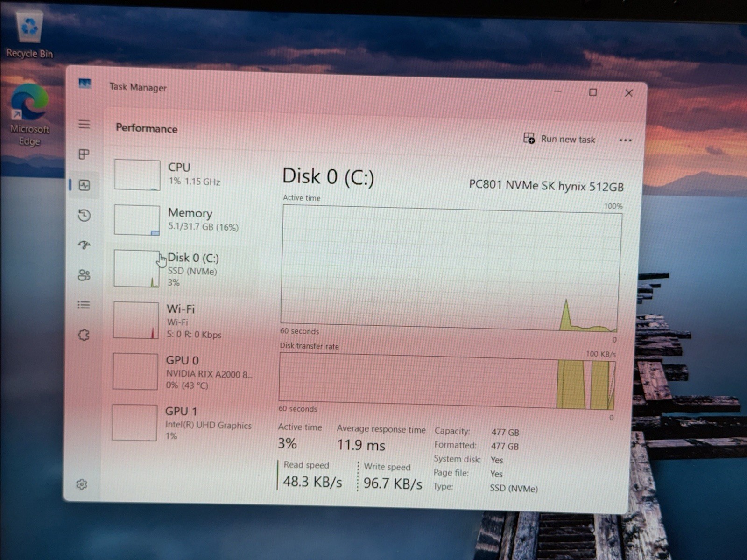
Task: Maximize the Task Manager window
Action: point(592,92)
